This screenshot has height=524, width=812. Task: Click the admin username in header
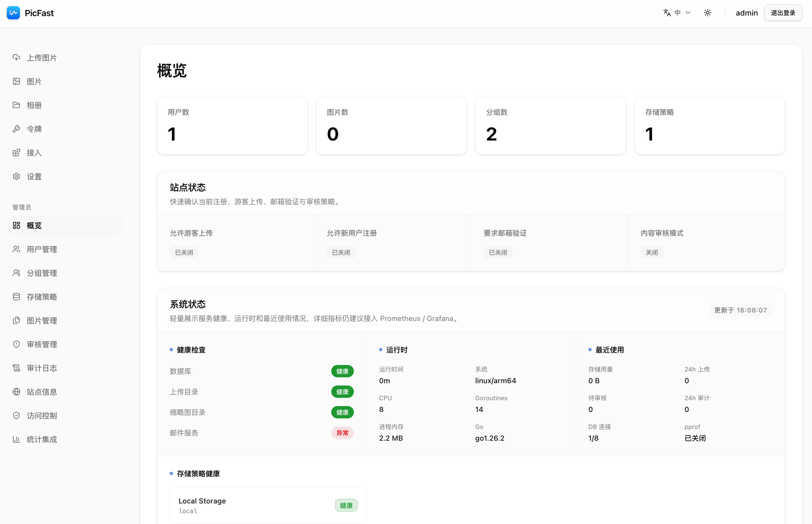[746, 13]
